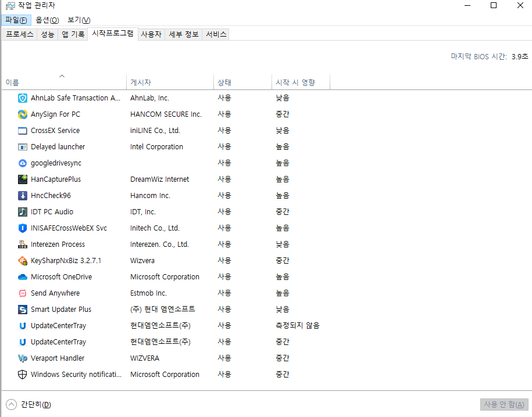The image size is (532, 417).
Task: Switch to the 프로세스 tab
Action: 20,34
